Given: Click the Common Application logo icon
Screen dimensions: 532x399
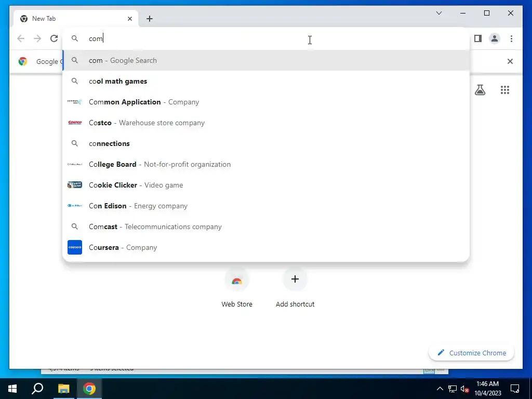Looking at the screenshot, I should point(75,102).
